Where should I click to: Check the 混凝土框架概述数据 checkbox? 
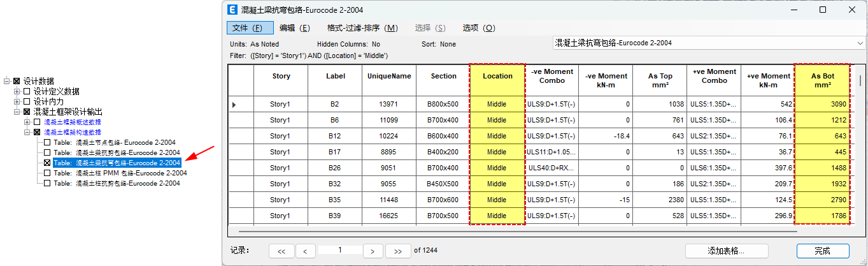pos(37,122)
